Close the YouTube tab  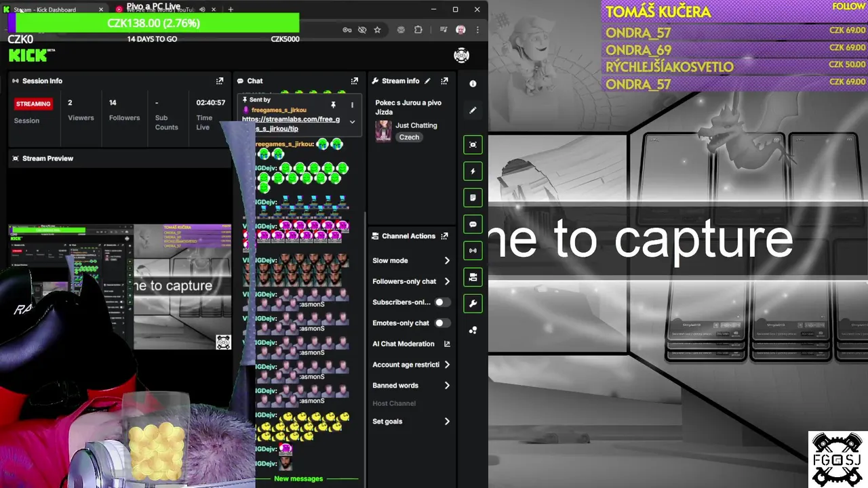pyautogui.click(x=214, y=9)
